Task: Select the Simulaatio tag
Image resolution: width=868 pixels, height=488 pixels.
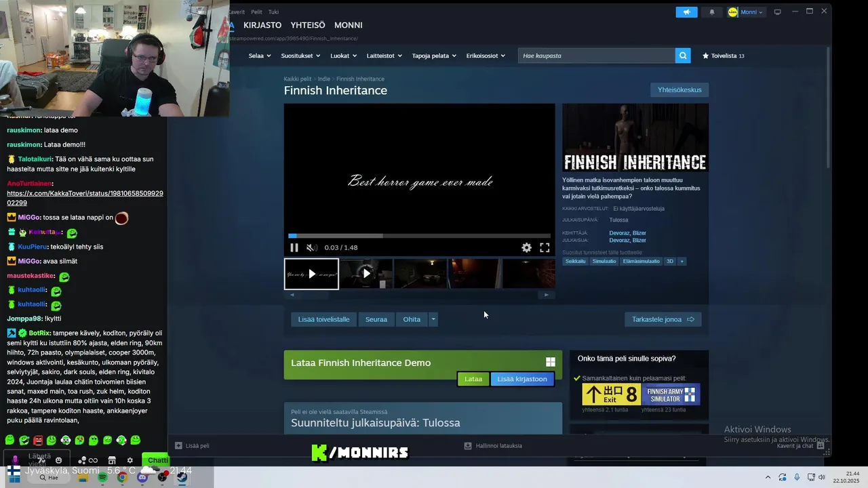Action: click(x=604, y=261)
